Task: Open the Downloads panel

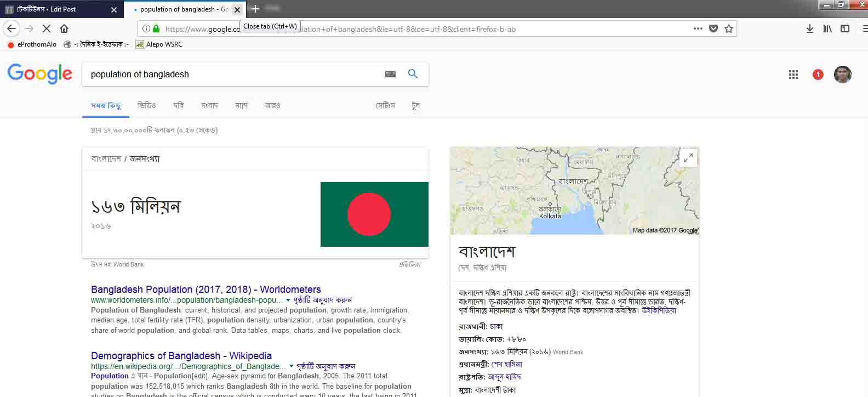Action: click(810, 29)
